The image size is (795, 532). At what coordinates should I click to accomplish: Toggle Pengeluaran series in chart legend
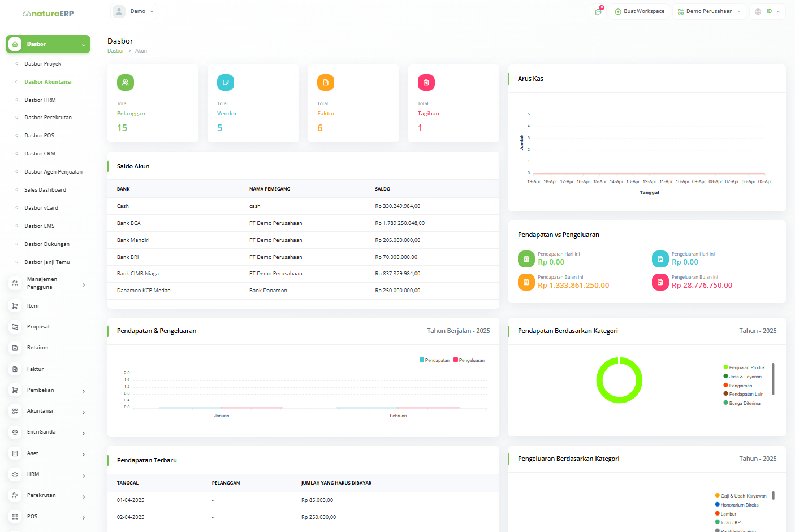pyautogui.click(x=469, y=360)
